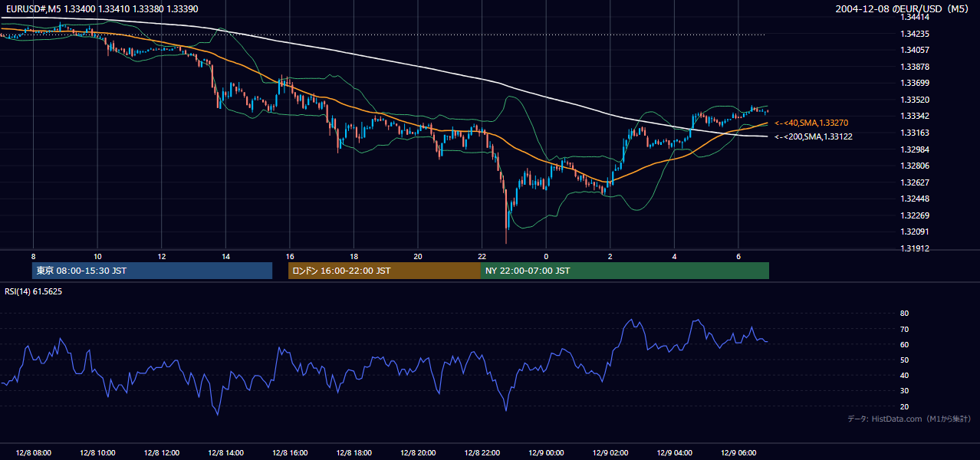Click price axis label 1.33878
Screen dimensions: 980x460
coord(916,67)
